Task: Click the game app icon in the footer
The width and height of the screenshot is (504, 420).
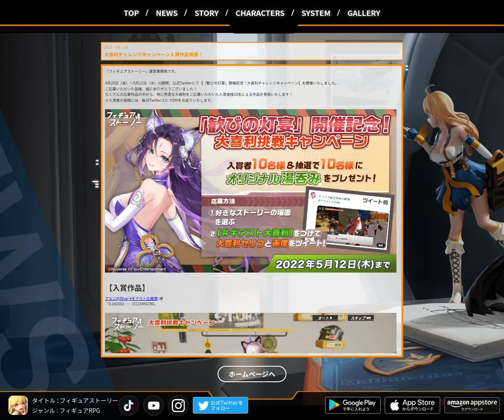Action: coord(18,405)
